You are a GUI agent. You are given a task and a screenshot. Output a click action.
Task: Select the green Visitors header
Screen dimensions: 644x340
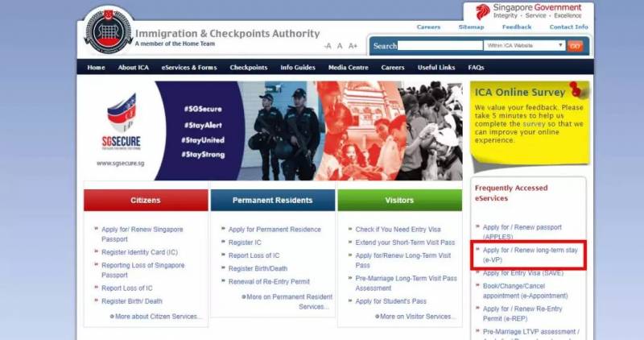pos(399,201)
